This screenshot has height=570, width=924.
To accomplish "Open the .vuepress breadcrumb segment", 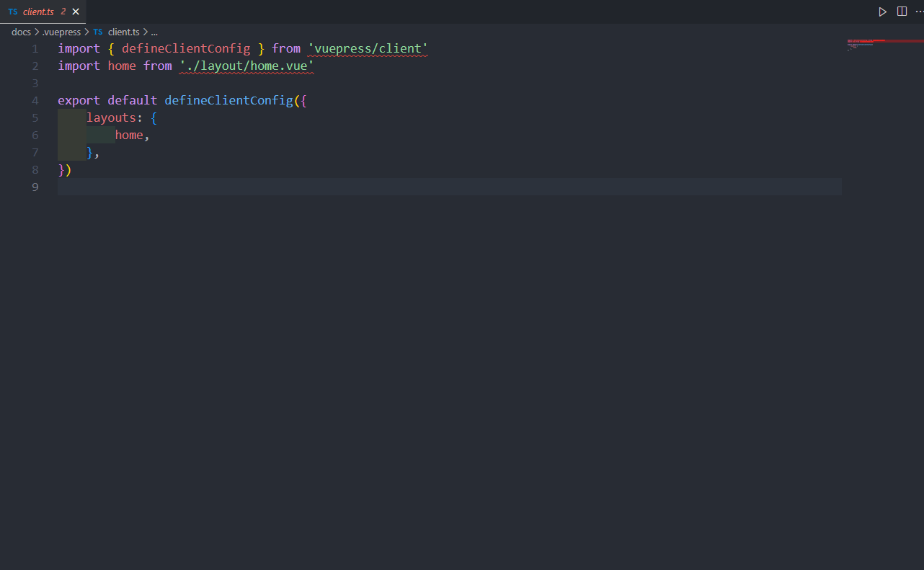I will 61,32.
